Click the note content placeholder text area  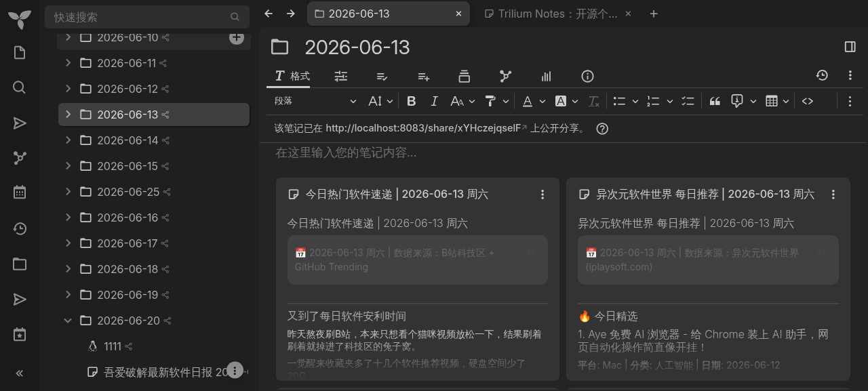coord(346,153)
